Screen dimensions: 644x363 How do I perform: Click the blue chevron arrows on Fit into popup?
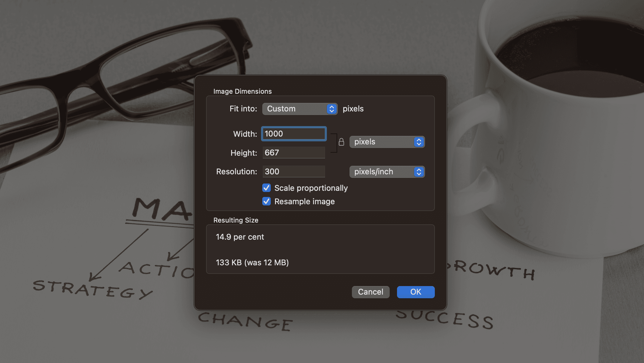tap(331, 109)
